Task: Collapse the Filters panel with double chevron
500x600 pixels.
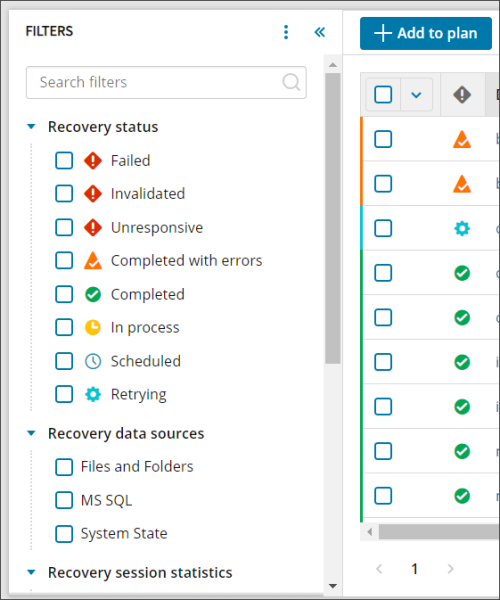Action: coord(319,32)
